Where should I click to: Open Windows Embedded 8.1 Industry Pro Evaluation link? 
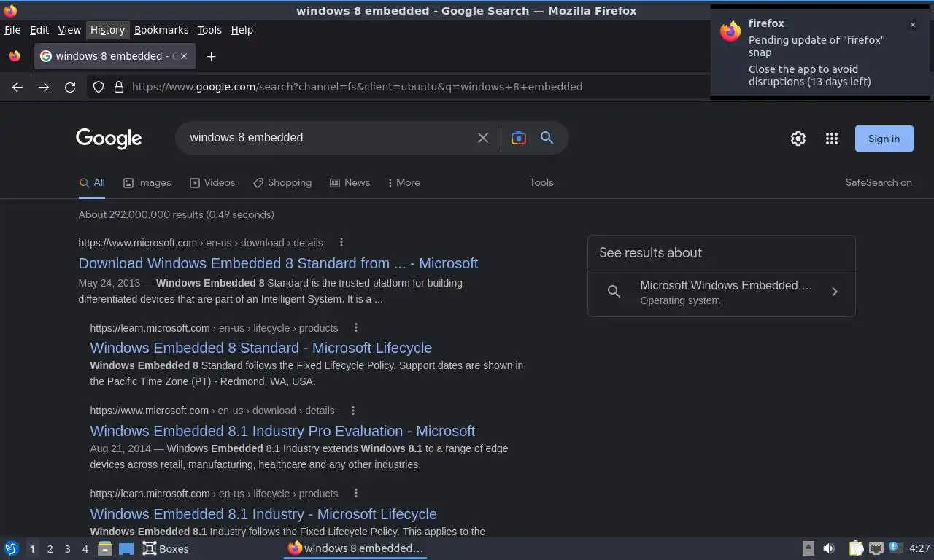[282, 431]
